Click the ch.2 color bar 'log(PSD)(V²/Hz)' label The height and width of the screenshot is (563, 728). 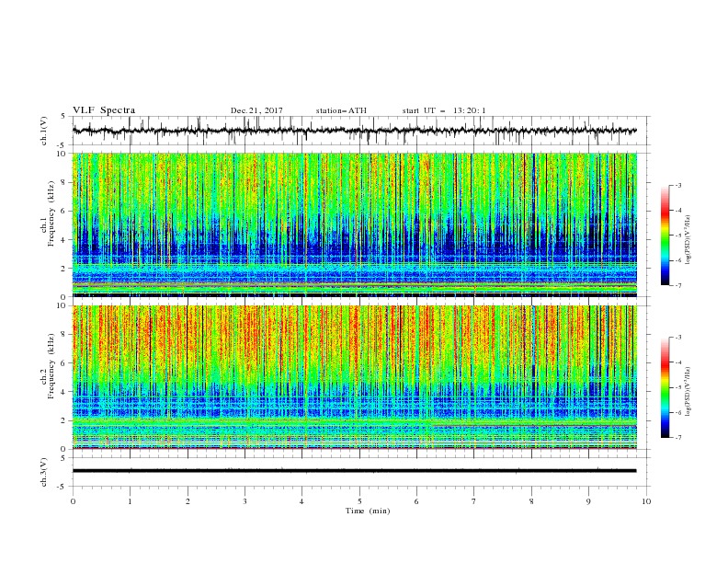[688, 392]
